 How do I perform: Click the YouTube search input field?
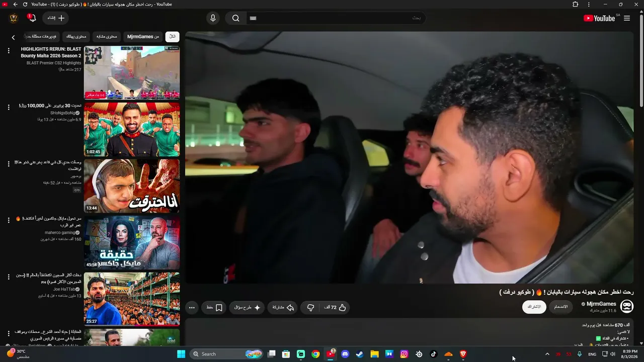[x=336, y=18]
